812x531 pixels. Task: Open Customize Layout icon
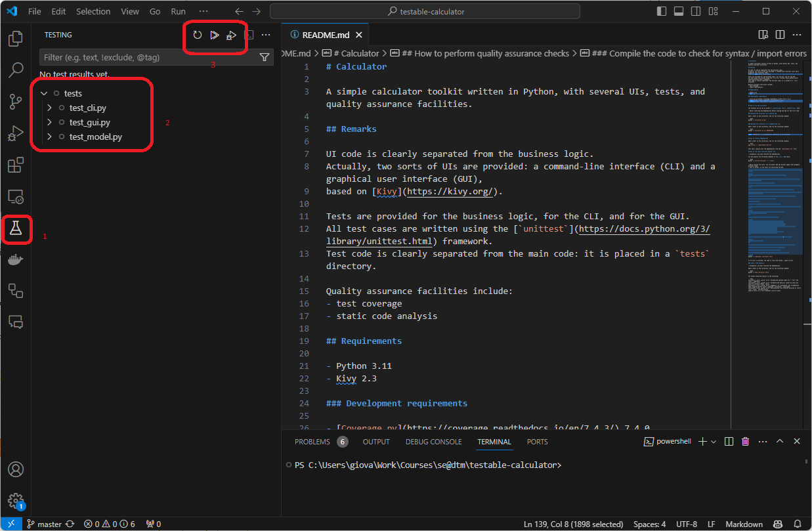(x=713, y=11)
